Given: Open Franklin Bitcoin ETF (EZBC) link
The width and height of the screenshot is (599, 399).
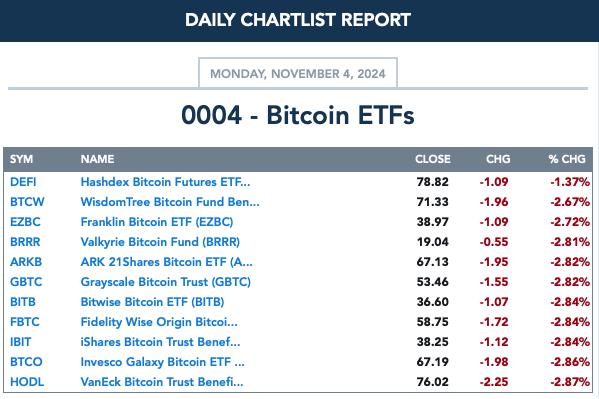Looking at the screenshot, I should (x=157, y=222).
